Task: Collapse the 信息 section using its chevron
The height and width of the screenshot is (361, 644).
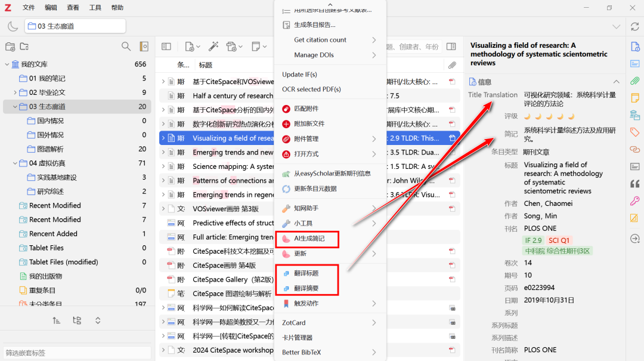Action: point(617,82)
